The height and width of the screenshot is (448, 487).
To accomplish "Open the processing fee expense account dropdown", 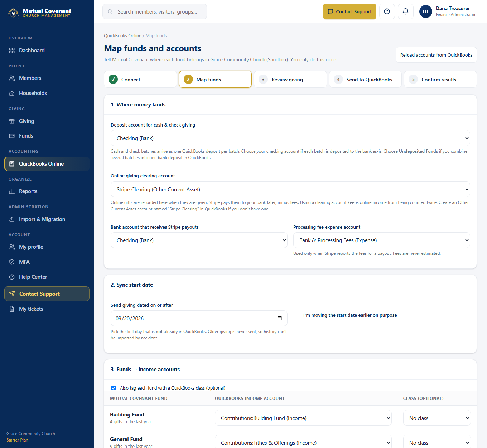I will [x=382, y=240].
